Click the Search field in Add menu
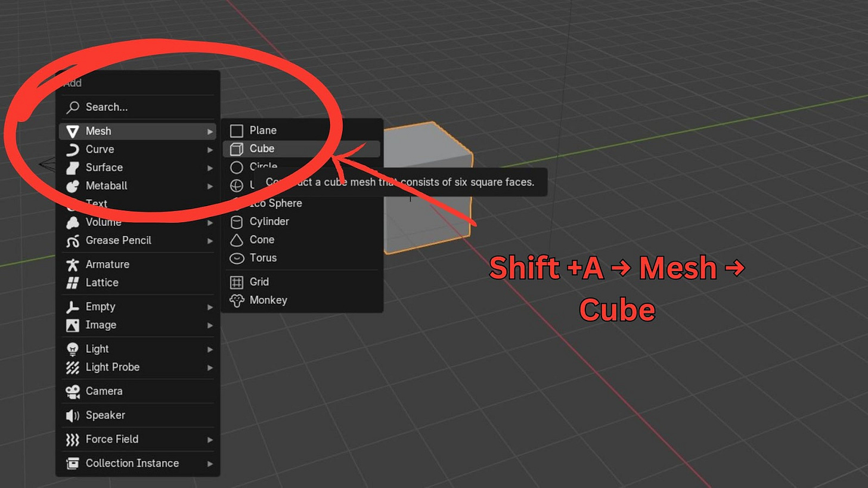This screenshot has width=868, height=488. 138,107
